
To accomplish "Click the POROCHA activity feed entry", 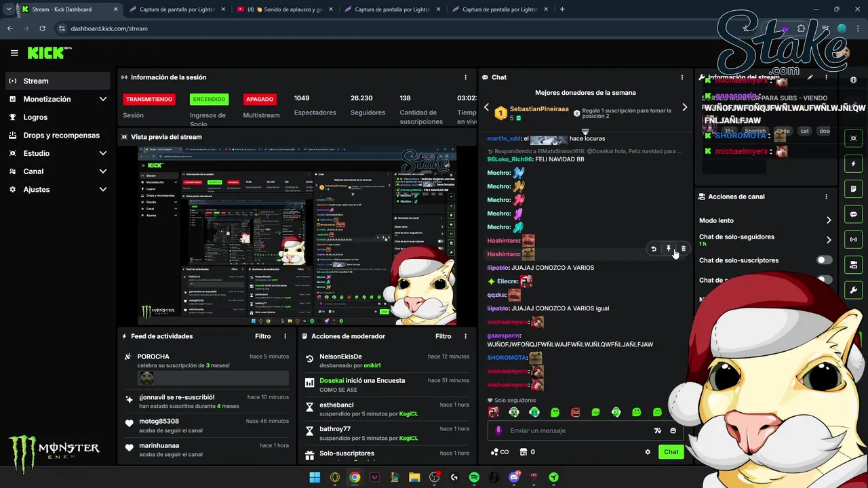I will (206, 369).
